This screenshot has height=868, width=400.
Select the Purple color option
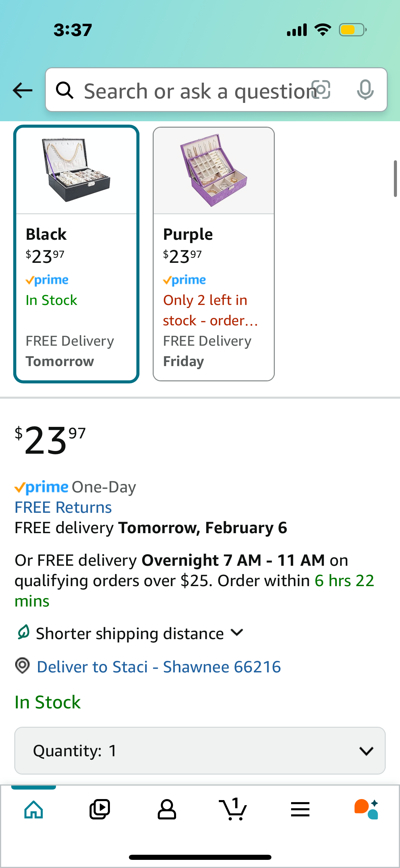[x=214, y=254]
